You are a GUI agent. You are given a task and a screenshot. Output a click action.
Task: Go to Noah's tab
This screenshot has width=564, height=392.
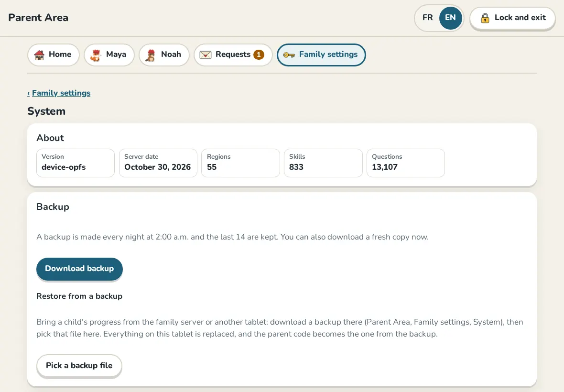coord(164,54)
